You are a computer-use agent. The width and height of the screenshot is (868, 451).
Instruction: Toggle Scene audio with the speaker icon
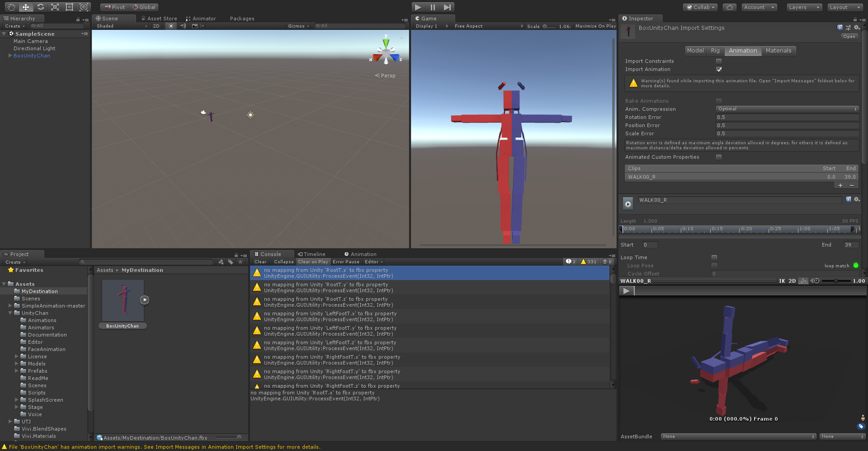pyautogui.click(x=183, y=26)
